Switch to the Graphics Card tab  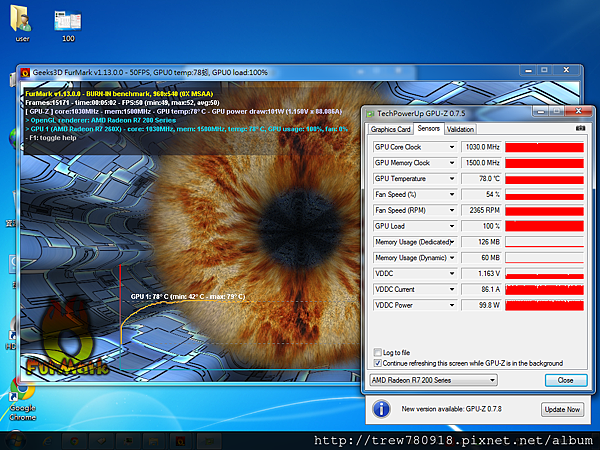pos(390,129)
